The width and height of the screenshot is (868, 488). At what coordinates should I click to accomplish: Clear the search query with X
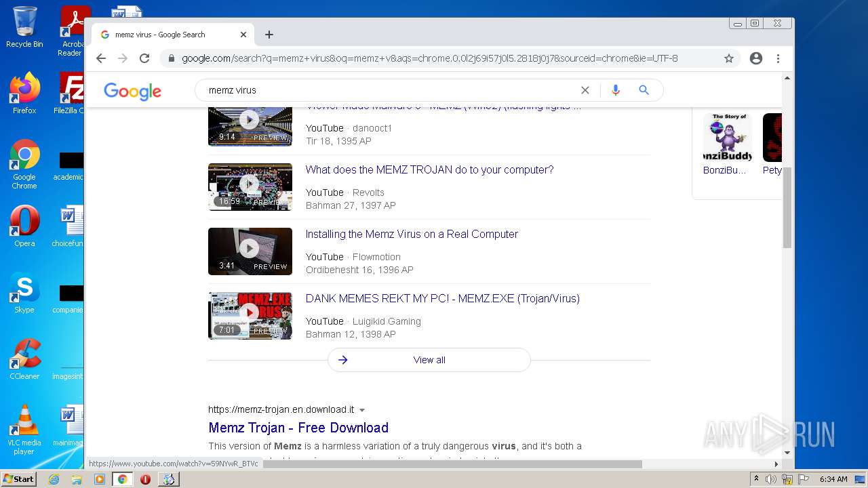tap(585, 90)
